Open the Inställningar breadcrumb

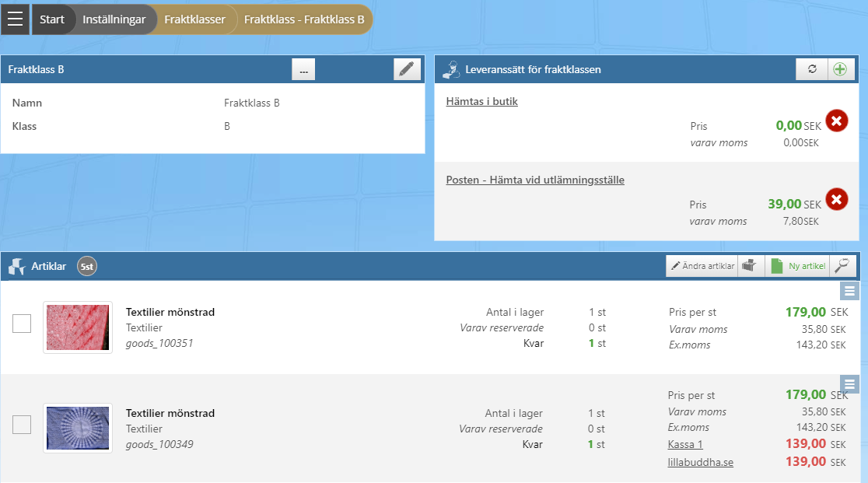(x=114, y=19)
